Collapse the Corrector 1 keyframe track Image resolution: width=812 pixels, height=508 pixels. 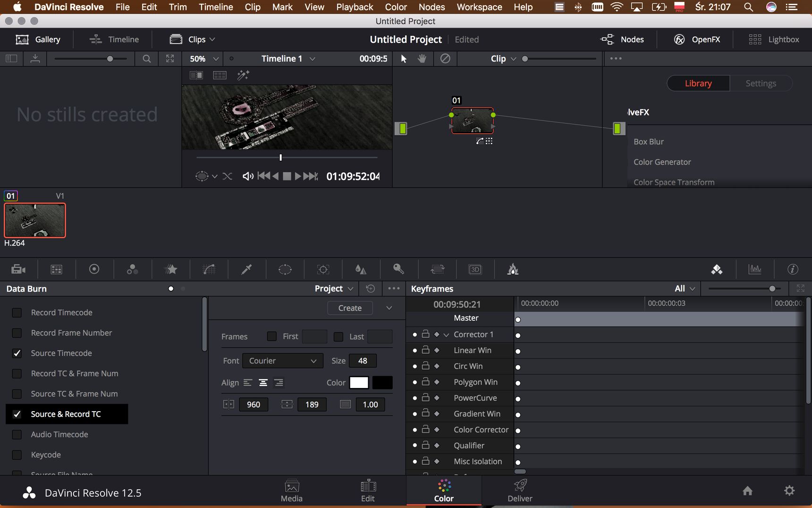click(x=446, y=335)
